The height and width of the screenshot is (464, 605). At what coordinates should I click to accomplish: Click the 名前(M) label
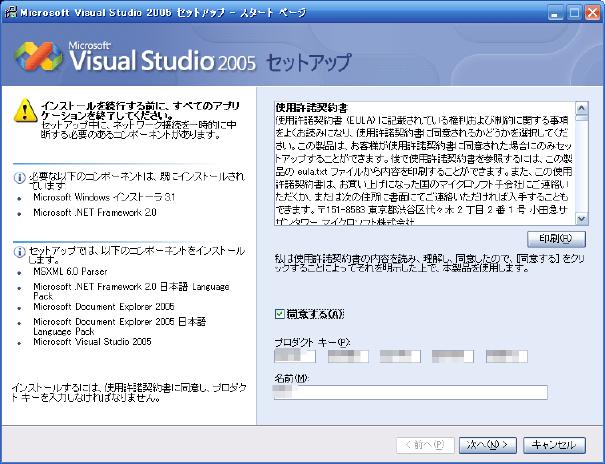tap(292, 378)
